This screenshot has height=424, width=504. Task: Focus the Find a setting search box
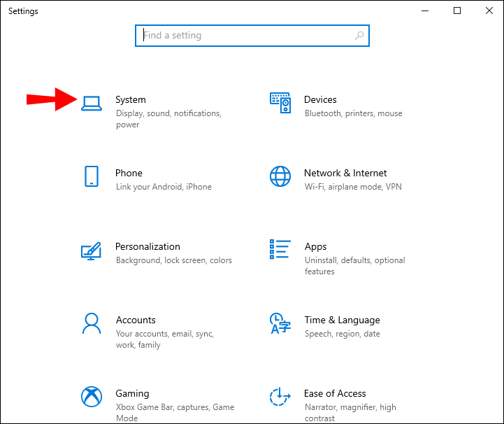245,36
